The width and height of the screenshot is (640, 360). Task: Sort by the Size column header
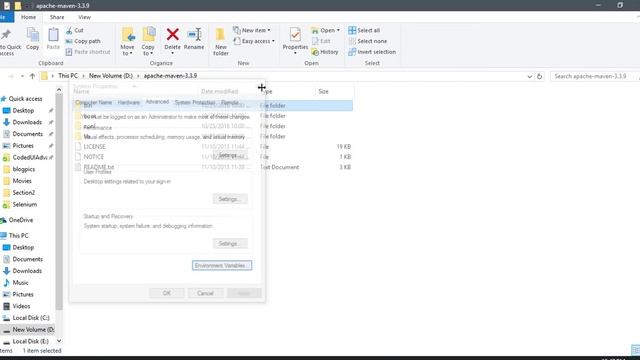point(323,91)
